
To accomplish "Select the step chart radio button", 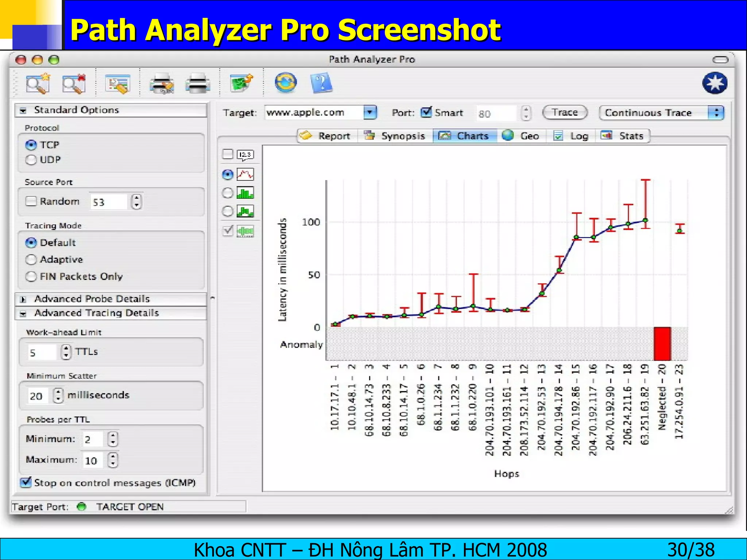I will [228, 211].
